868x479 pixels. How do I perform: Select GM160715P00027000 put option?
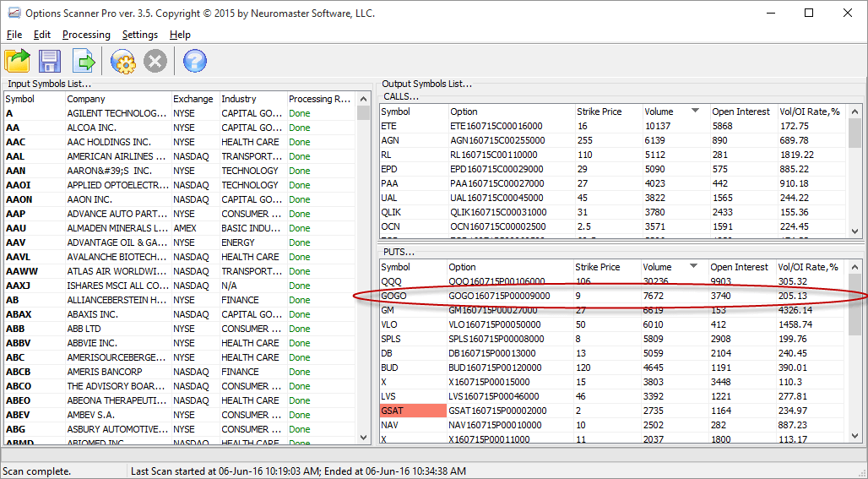[x=492, y=311]
